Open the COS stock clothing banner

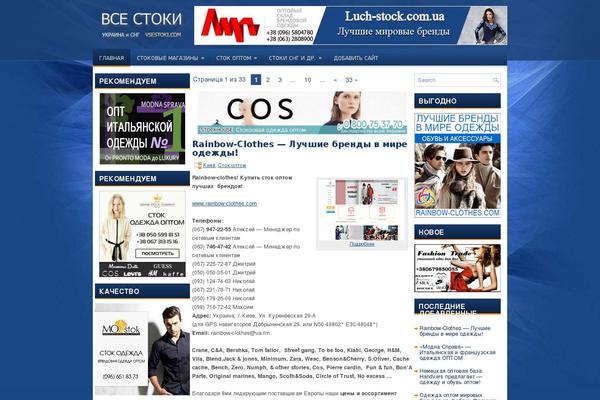pos(302,113)
